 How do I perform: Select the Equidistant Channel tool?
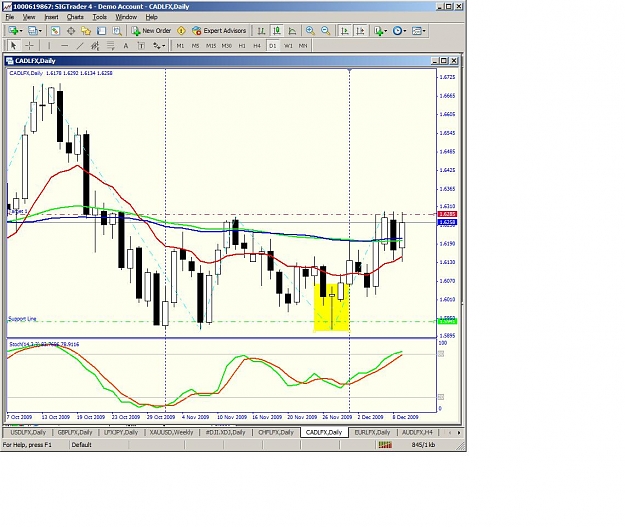[95, 46]
